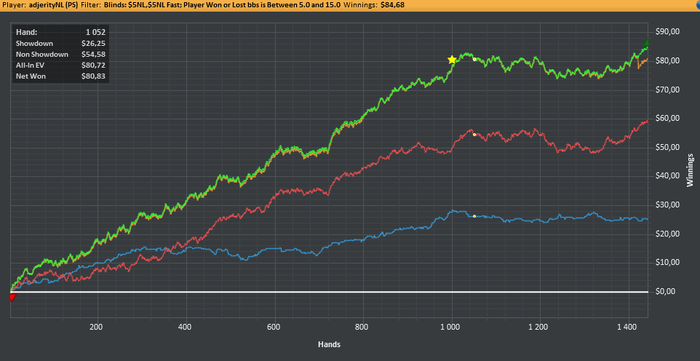
Task: Click the total winnings '$84,68' in the header
Action: (x=392, y=6)
